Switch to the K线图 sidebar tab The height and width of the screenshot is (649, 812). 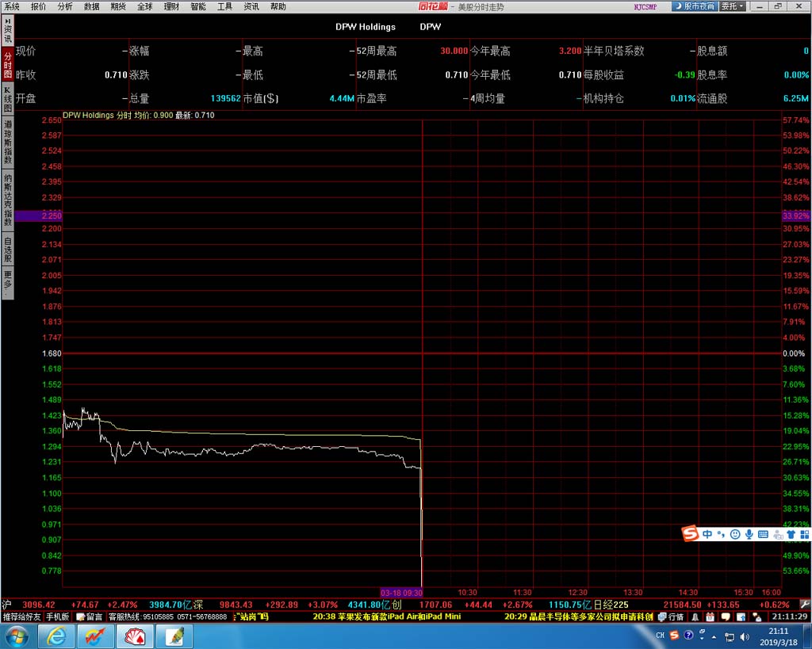(8, 99)
